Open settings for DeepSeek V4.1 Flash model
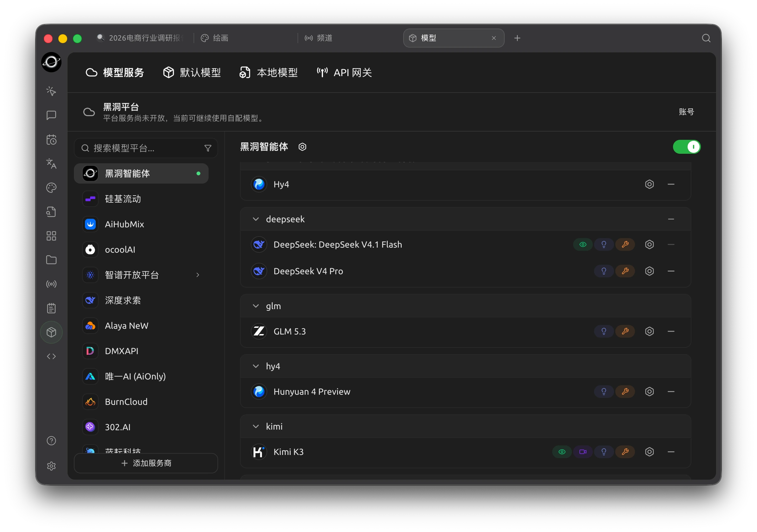Viewport: 757px width, 532px height. [x=649, y=244]
